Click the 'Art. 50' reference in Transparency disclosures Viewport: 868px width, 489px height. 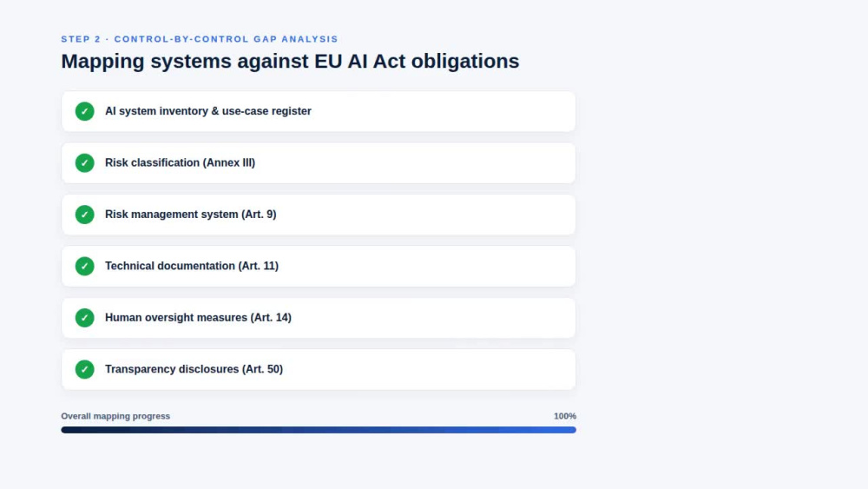click(x=264, y=369)
